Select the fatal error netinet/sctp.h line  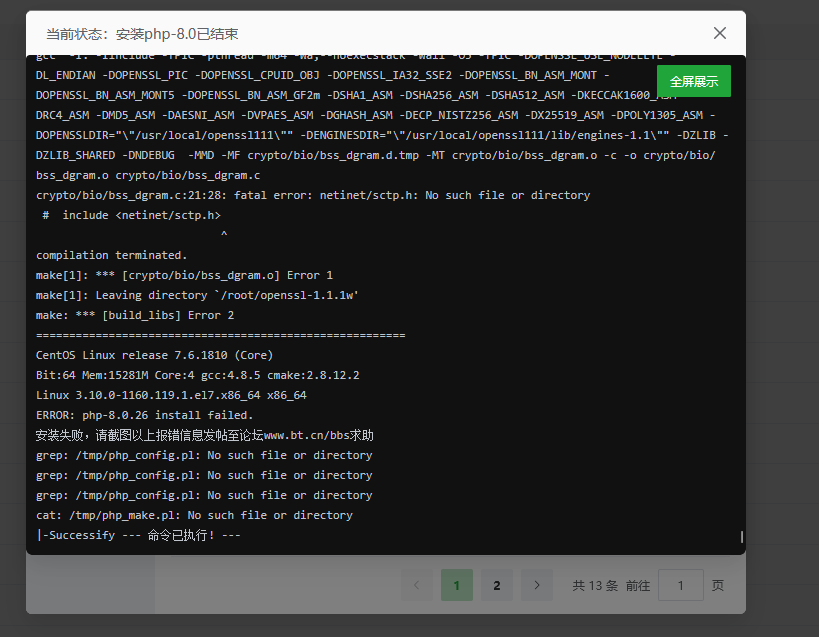point(313,195)
